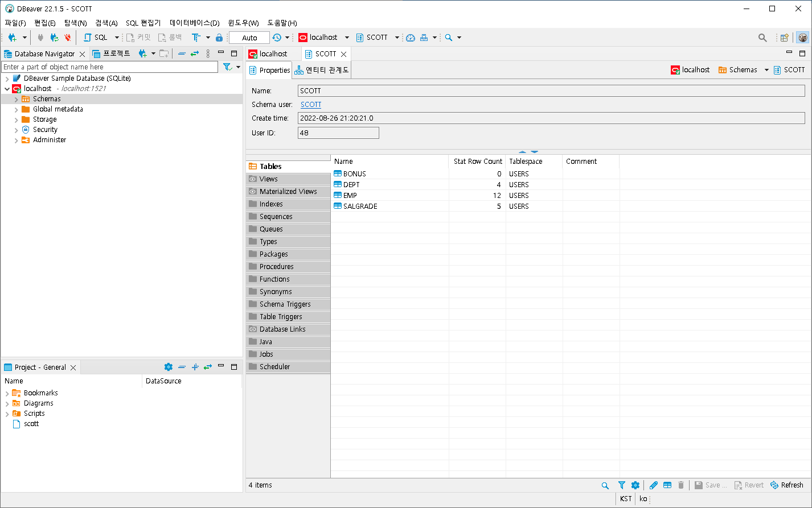Close the Database Navigator tab

coord(82,54)
